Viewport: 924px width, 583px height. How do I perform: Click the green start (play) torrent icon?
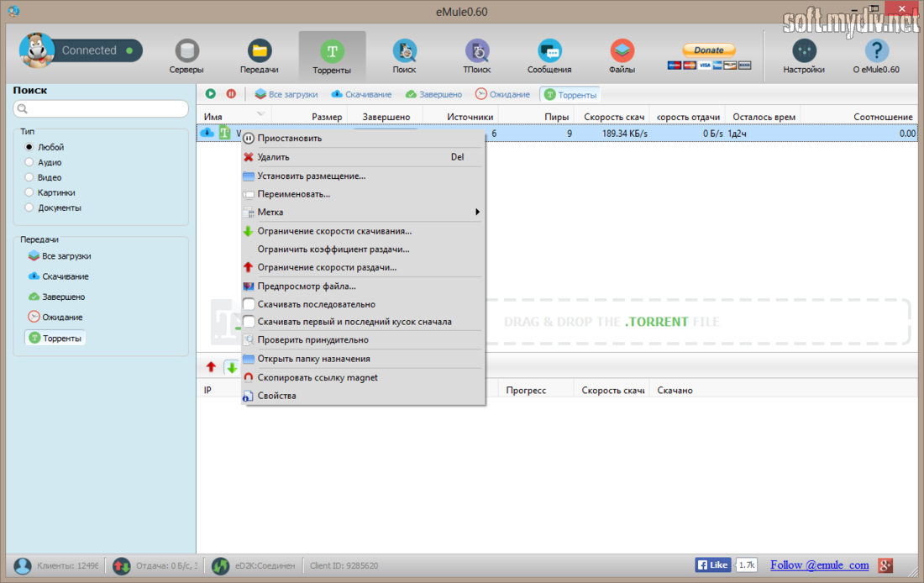210,94
